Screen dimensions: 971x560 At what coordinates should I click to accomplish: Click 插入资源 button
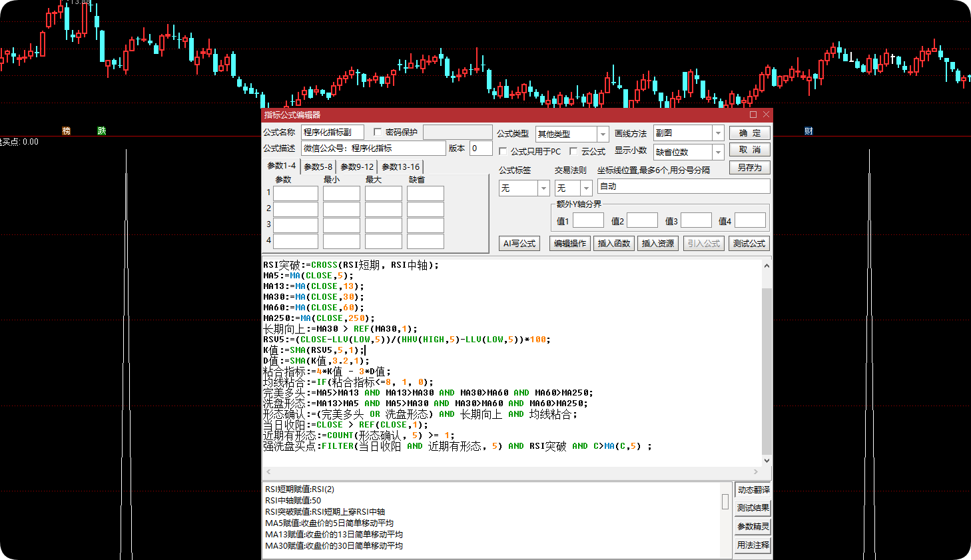point(658,244)
